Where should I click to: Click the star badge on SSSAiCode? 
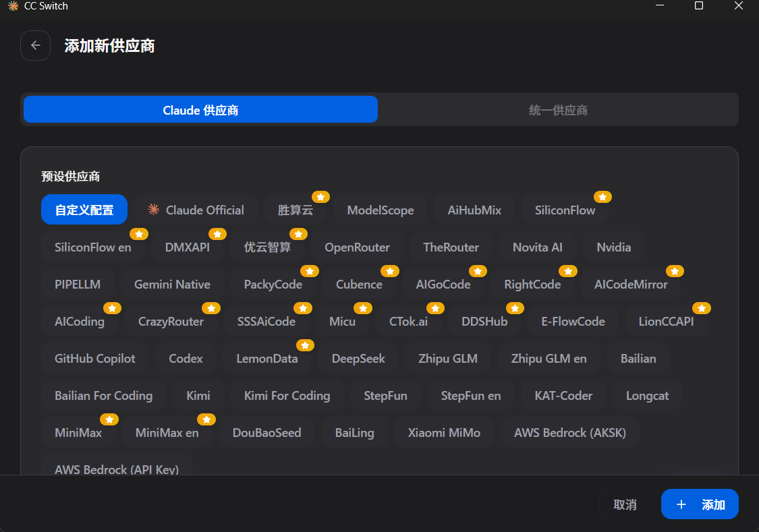303,308
